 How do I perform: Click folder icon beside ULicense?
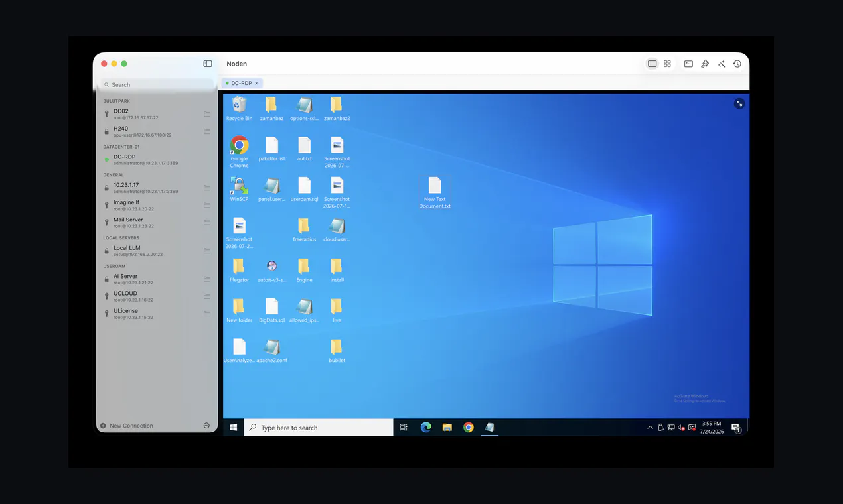207,313
